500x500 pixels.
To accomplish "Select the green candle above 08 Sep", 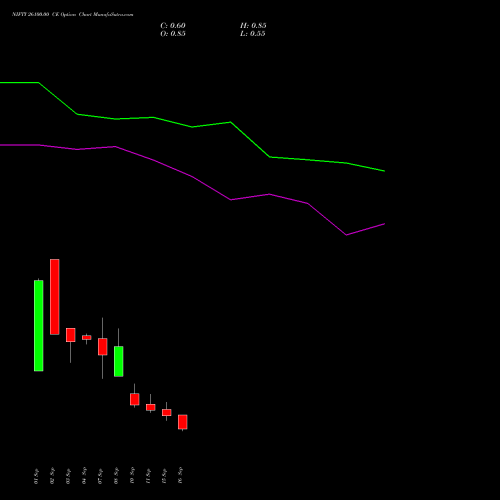I will [x=119, y=361].
